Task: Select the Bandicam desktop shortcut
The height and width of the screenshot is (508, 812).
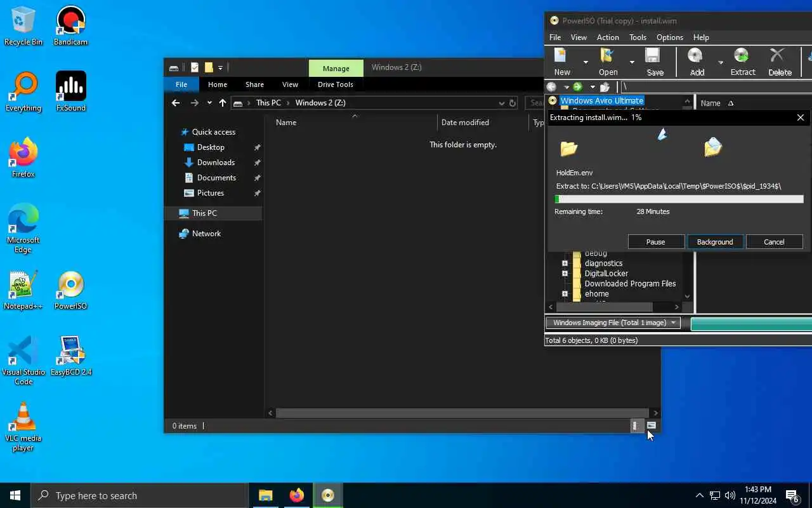Action: click(70, 27)
